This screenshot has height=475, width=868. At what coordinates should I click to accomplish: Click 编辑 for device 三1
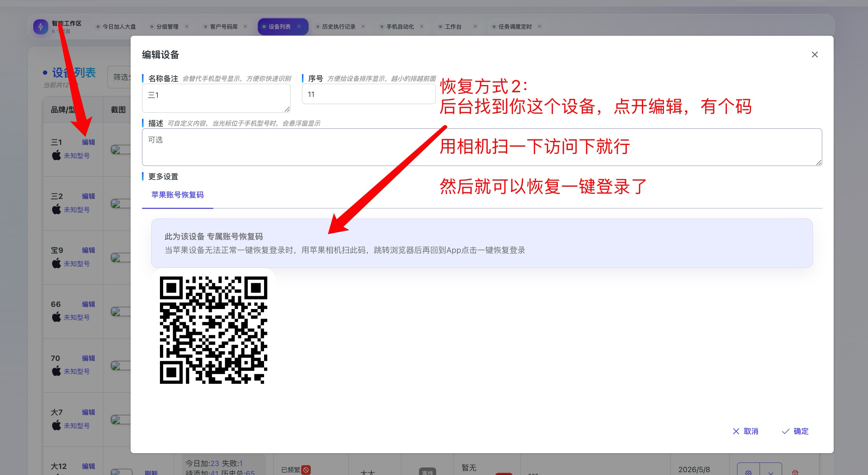coord(88,142)
